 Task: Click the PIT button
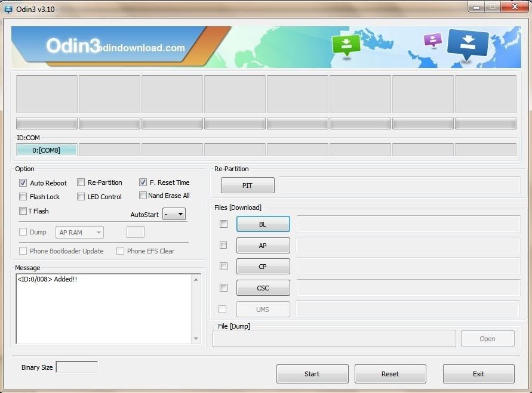(248, 185)
